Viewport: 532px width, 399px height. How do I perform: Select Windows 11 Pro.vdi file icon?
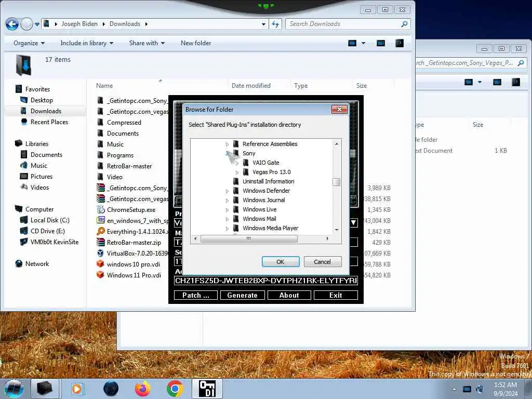tap(100, 275)
